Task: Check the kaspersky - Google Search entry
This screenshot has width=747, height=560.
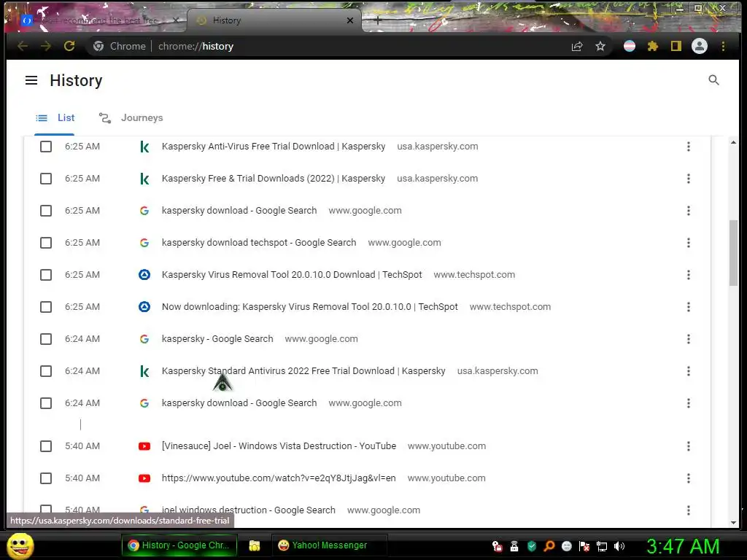Action: coord(46,339)
